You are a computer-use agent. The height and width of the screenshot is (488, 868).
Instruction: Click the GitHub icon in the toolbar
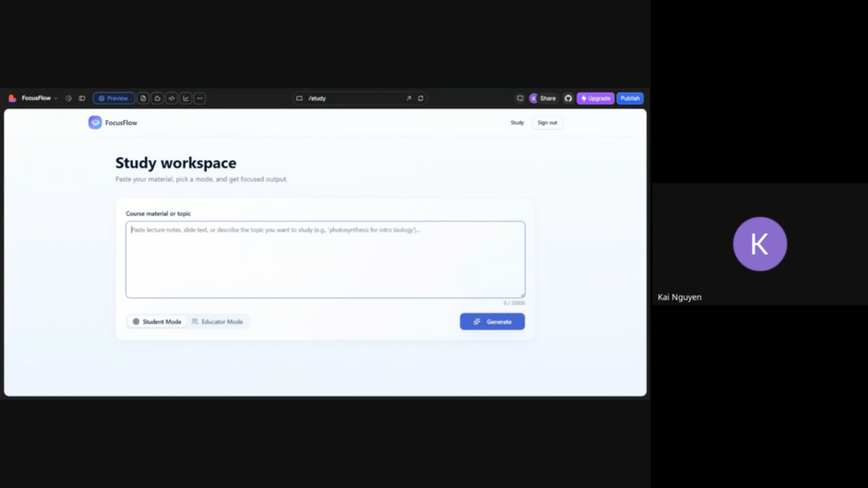pyautogui.click(x=568, y=98)
